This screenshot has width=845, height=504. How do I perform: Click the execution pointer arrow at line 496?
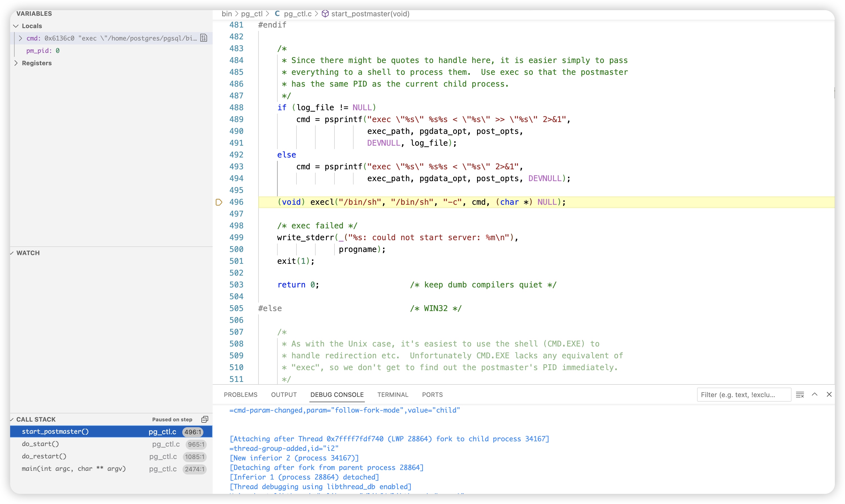click(x=219, y=202)
